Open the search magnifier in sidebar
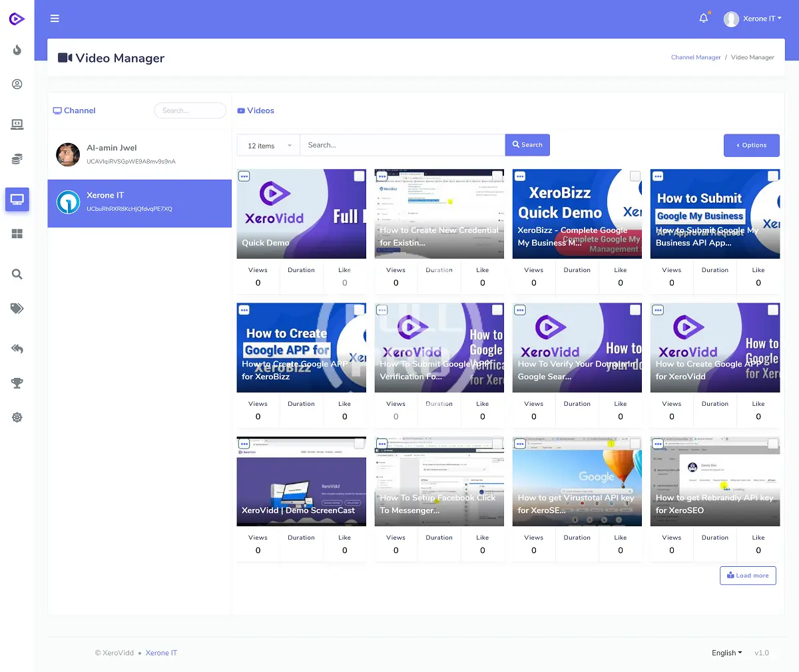799x672 pixels. [17, 274]
